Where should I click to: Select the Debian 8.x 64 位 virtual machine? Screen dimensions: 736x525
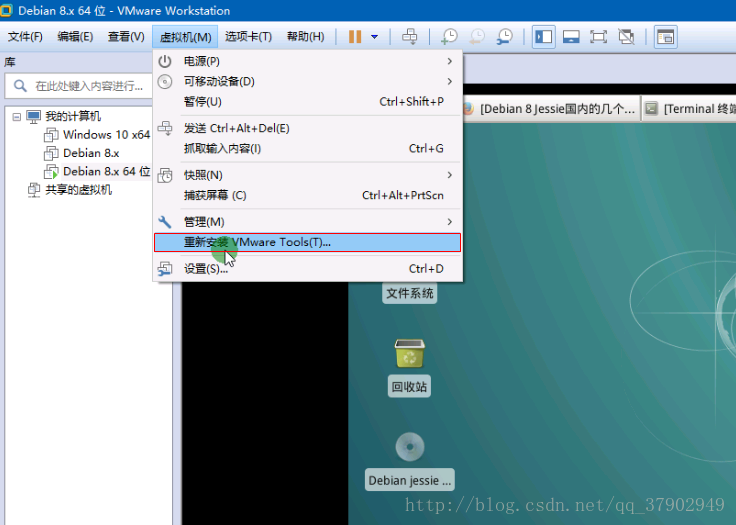(x=107, y=171)
